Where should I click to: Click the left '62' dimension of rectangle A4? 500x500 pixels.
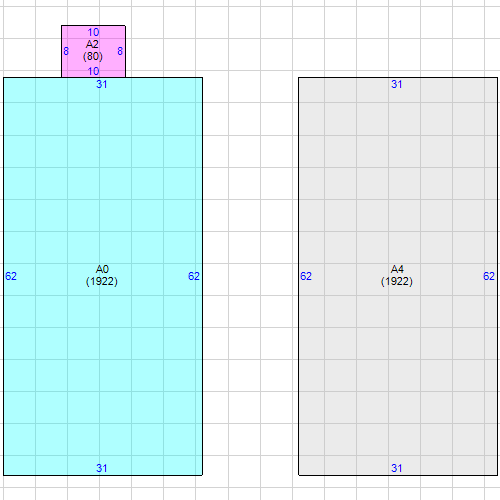pyautogui.click(x=306, y=276)
